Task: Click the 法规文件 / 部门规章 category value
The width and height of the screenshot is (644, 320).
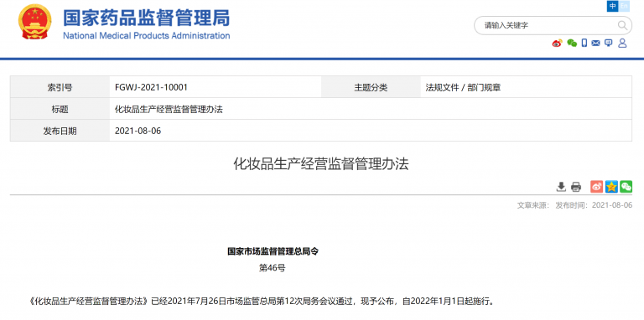Action: click(x=463, y=87)
